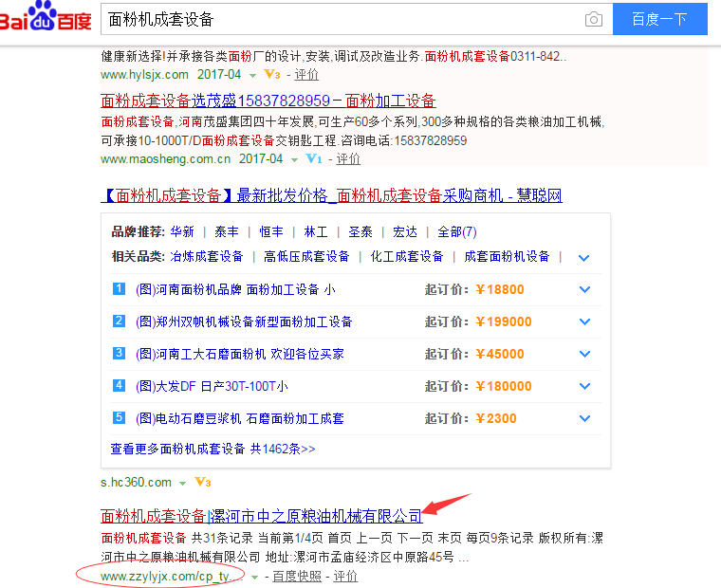
Task: Click price ¥180000
Action: tap(504, 386)
